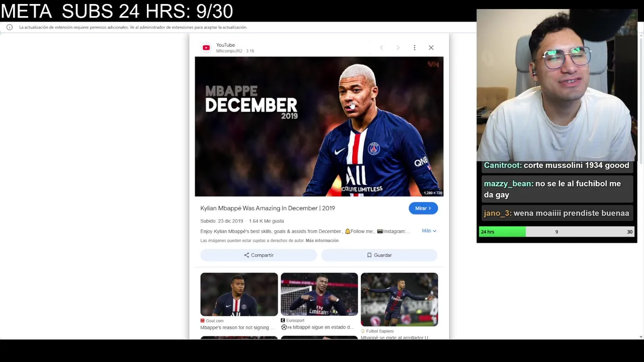The height and width of the screenshot is (362, 644).
Task: Open the Futbol Sapiens related image thumbnail
Action: (x=399, y=300)
